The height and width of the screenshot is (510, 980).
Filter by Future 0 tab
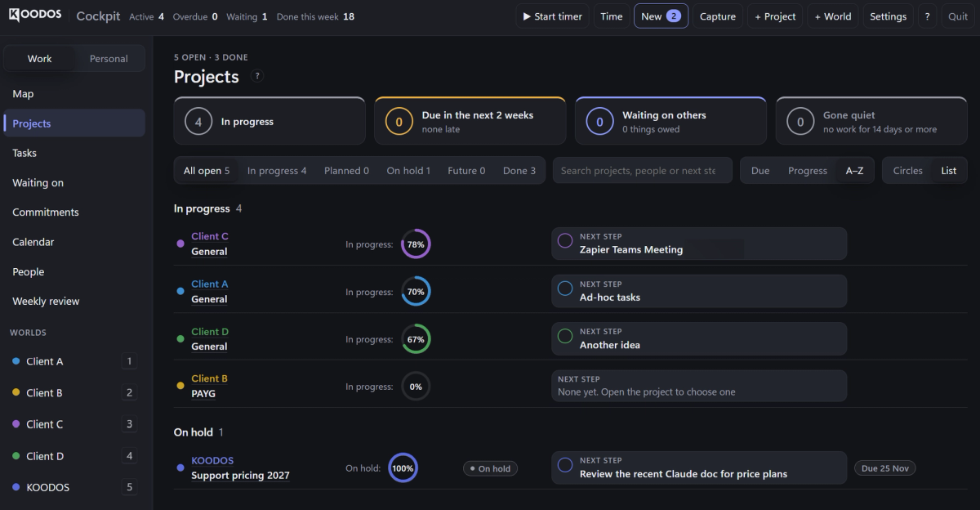tap(466, 171)
